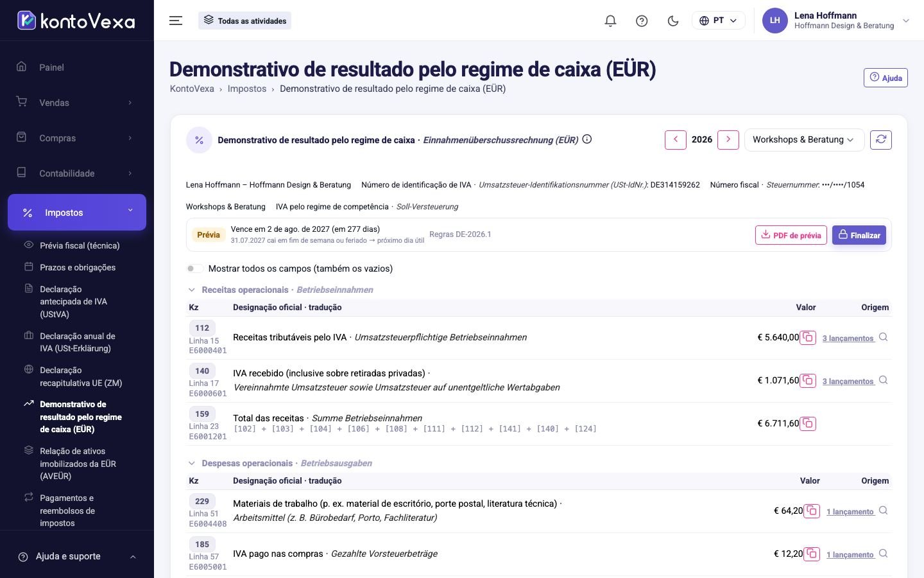Expand the Vendas sidebar menu

(77, 103)
